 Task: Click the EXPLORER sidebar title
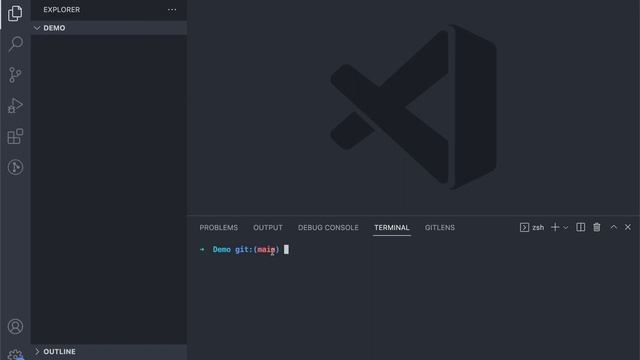(x=62, y=9)
